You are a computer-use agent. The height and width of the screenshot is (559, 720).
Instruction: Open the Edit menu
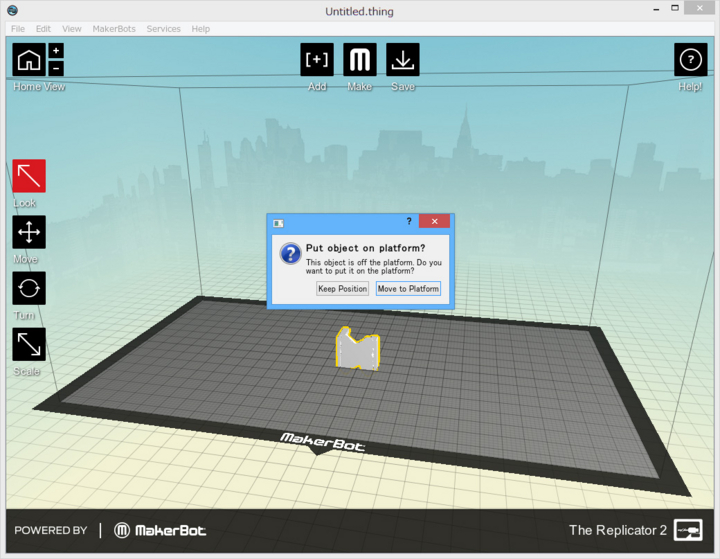coord(43,29)
